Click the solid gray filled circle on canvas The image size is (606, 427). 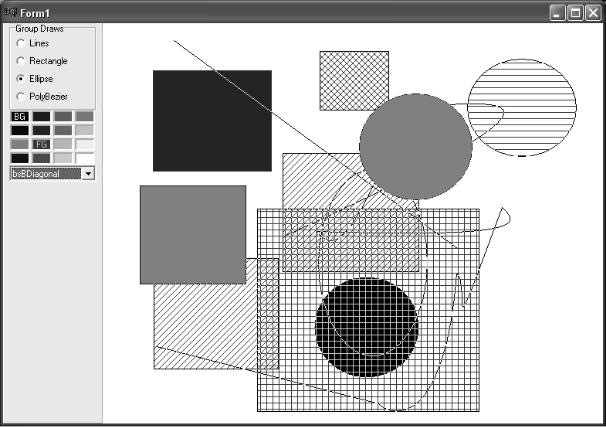coord(416,146)
